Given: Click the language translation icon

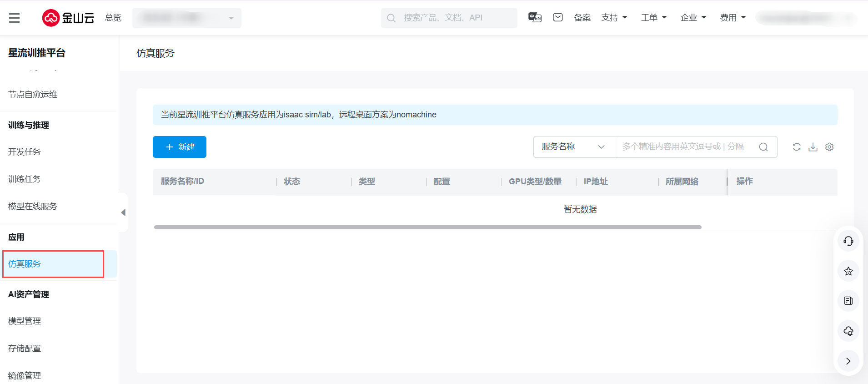Looking at the screenshot, I should click(535, 18).
